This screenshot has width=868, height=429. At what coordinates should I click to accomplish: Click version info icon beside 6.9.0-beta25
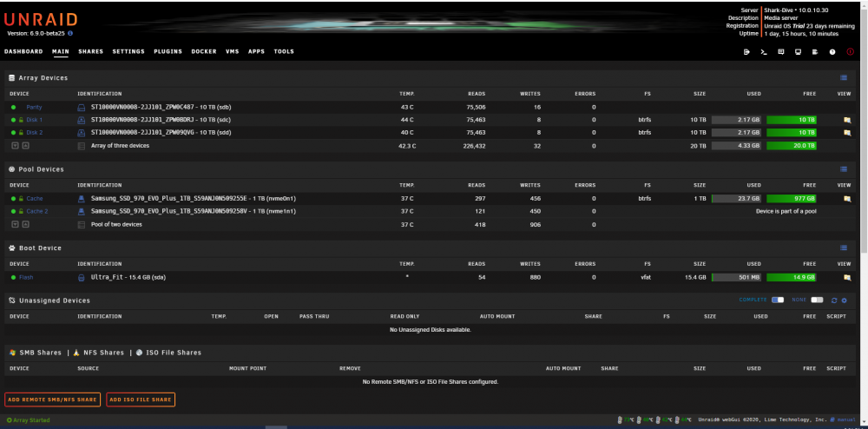pyautogui.click(x=70, y=33)
